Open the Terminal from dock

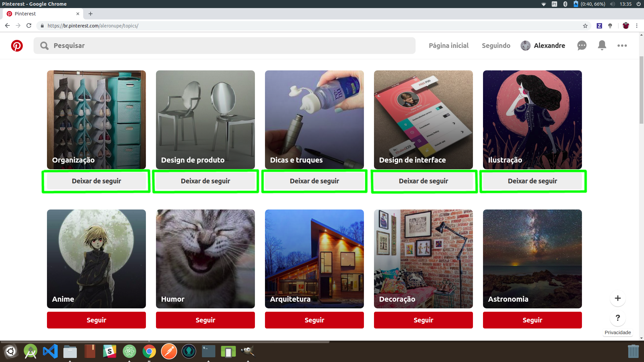[x=209, y=351]
